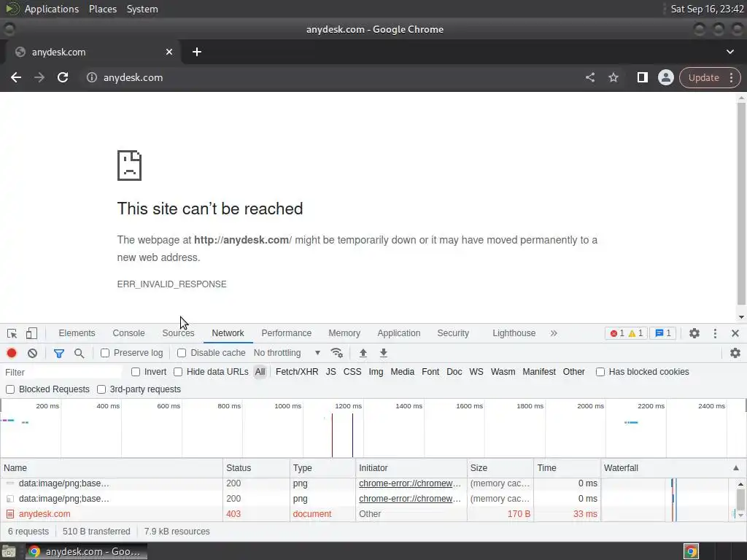Toggle the device toolbar icon
Screen dimensions: 747x560
pos(31,333)
